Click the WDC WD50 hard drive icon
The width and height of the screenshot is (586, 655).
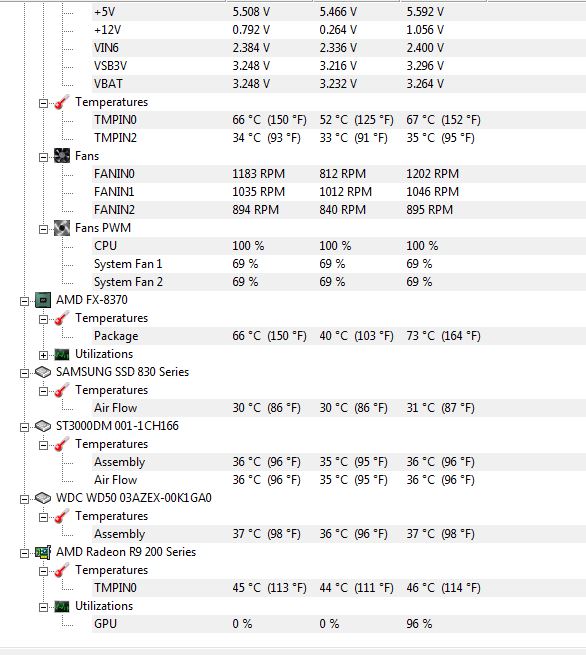point(43,498)
